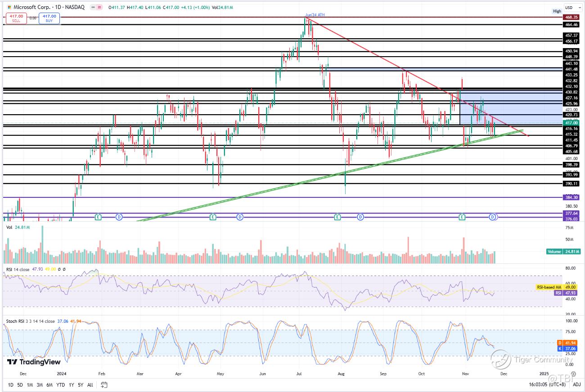The width and height of the screenshot is (585, 392).
Task: Click the 411.45 price level label
Action: pyautogui.click(x=571, y=140)
